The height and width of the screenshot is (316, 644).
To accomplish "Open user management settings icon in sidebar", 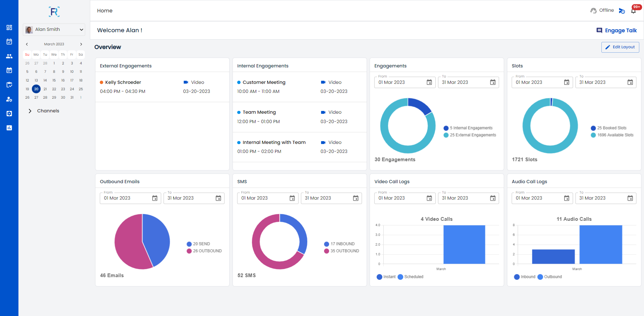I will (9, 100).
